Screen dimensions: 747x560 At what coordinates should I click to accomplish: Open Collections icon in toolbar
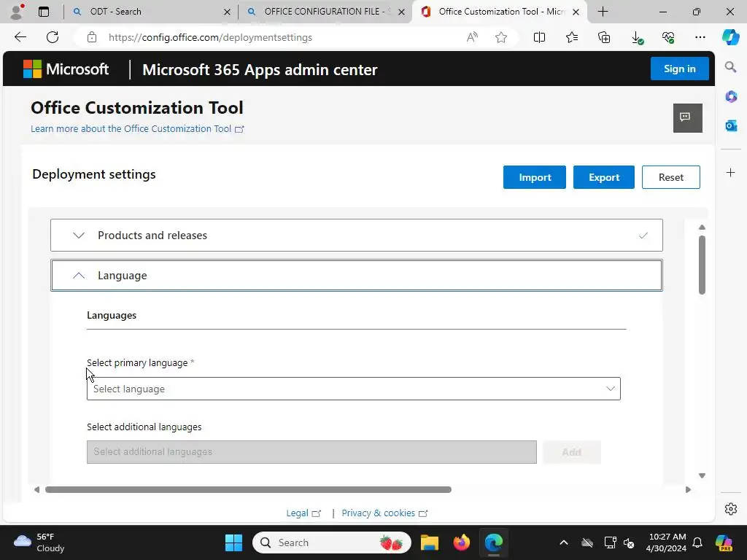(x=604, y=37)
